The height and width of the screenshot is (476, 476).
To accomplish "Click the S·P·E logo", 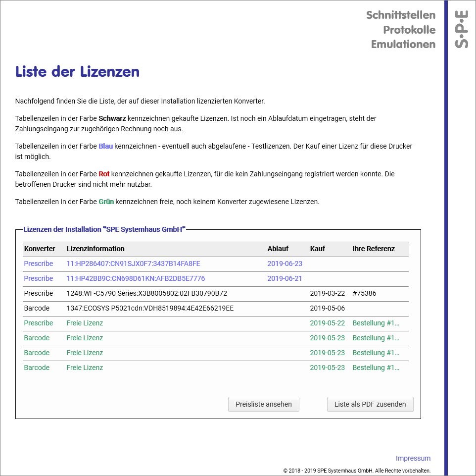I will point(461,30).
